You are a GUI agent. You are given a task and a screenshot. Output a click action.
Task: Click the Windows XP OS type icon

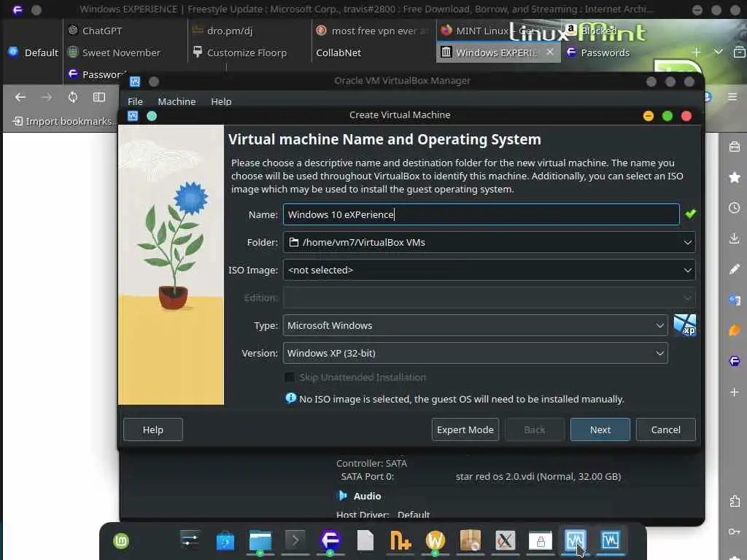[x=684, y=325]
